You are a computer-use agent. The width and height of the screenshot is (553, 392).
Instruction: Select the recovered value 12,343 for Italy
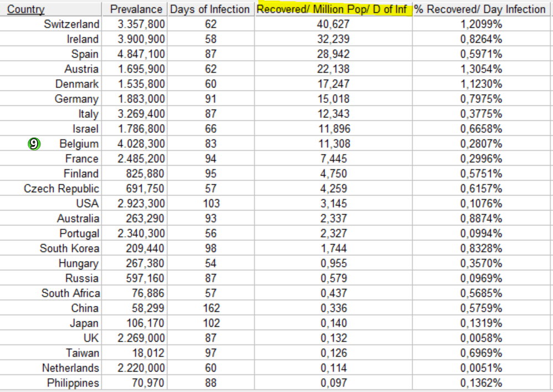point(333,114)
